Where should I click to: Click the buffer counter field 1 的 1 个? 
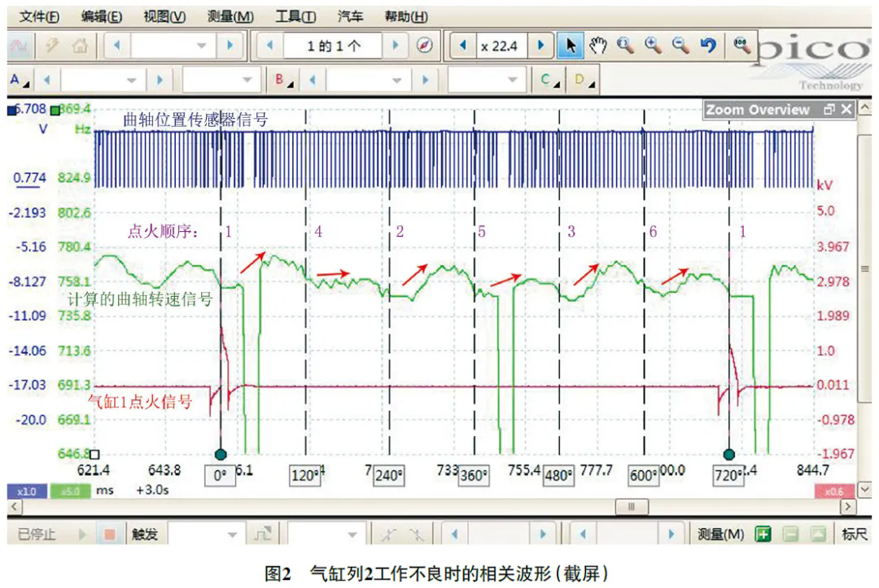point(333,46)
